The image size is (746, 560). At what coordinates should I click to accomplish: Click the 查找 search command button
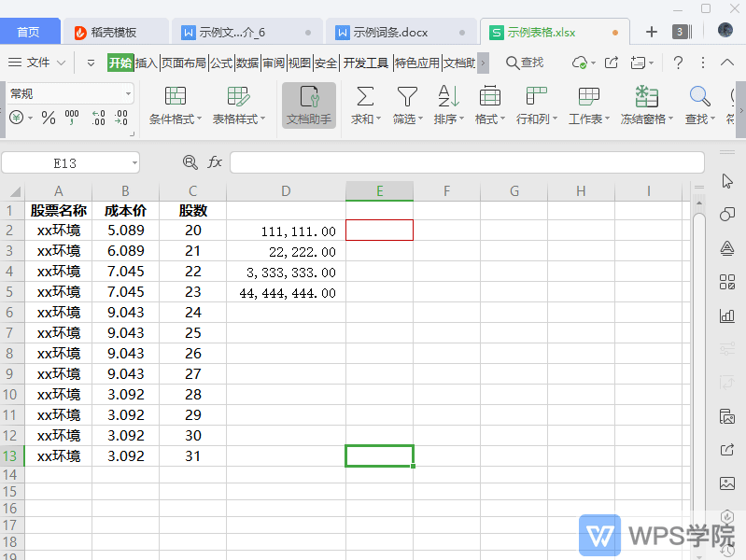[x=525, y=63]
